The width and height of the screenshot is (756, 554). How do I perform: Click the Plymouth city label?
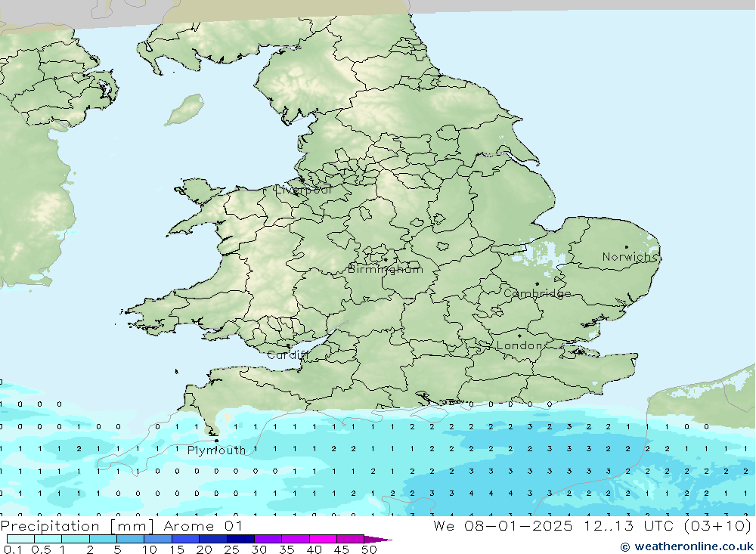(x=216, y=450)
